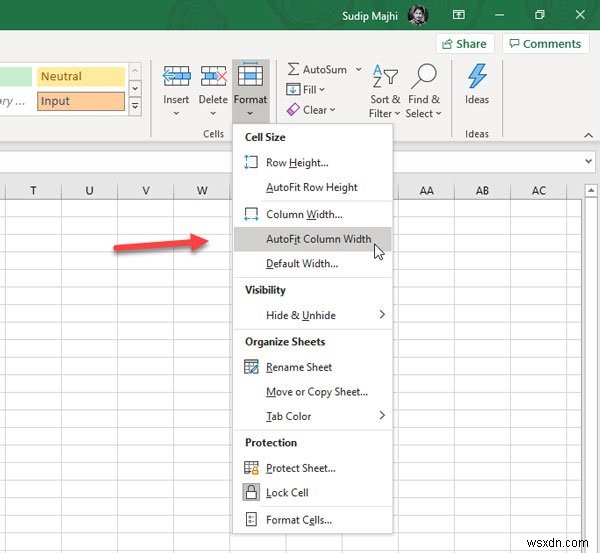This screenshot has height=553, width=600.
Task: Click the Format Cells dialog icon
Action: point(251,519)
